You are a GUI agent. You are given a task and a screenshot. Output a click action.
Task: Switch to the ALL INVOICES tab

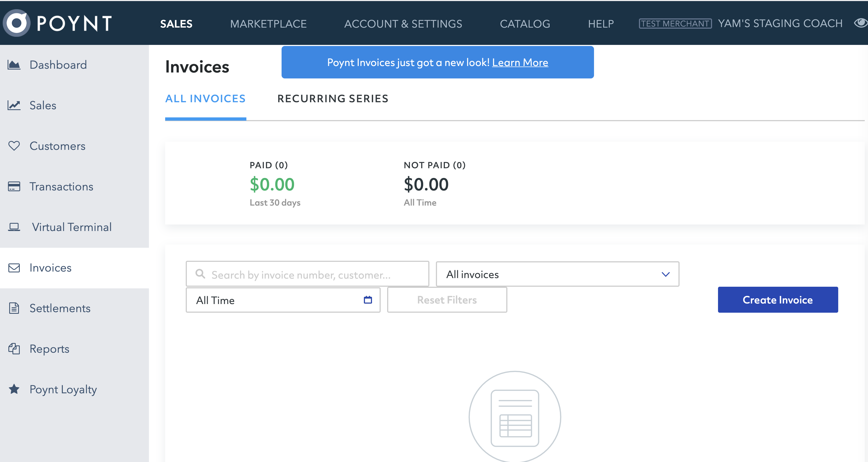coord(205,99)
